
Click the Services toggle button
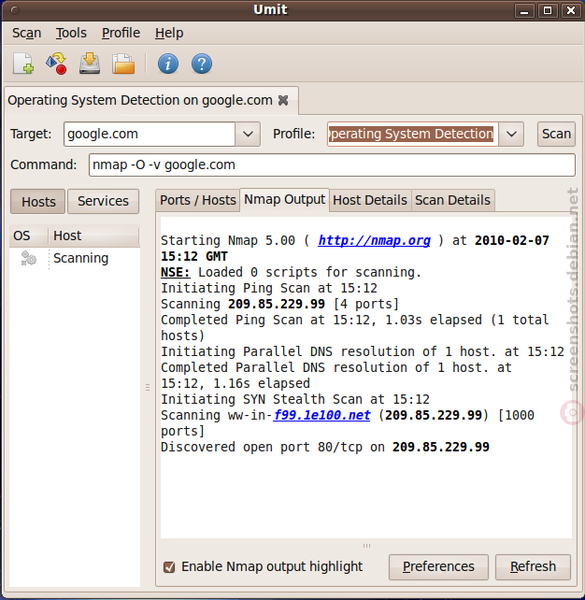pyautogui.click(x=103, y=201)
